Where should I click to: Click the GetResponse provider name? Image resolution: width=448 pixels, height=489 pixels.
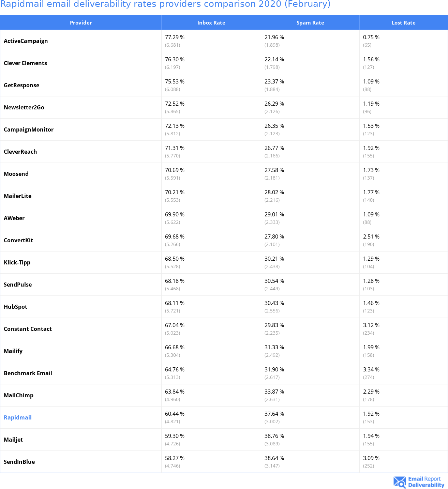[21, 85]
